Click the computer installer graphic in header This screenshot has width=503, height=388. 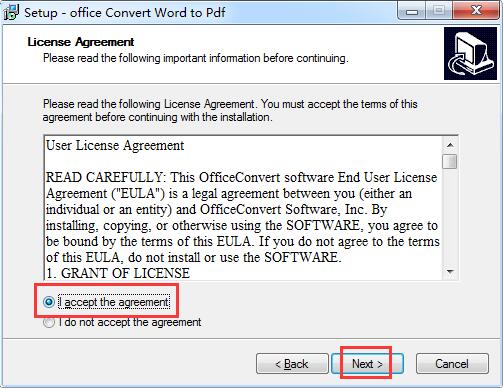click(x=470, y=54)
